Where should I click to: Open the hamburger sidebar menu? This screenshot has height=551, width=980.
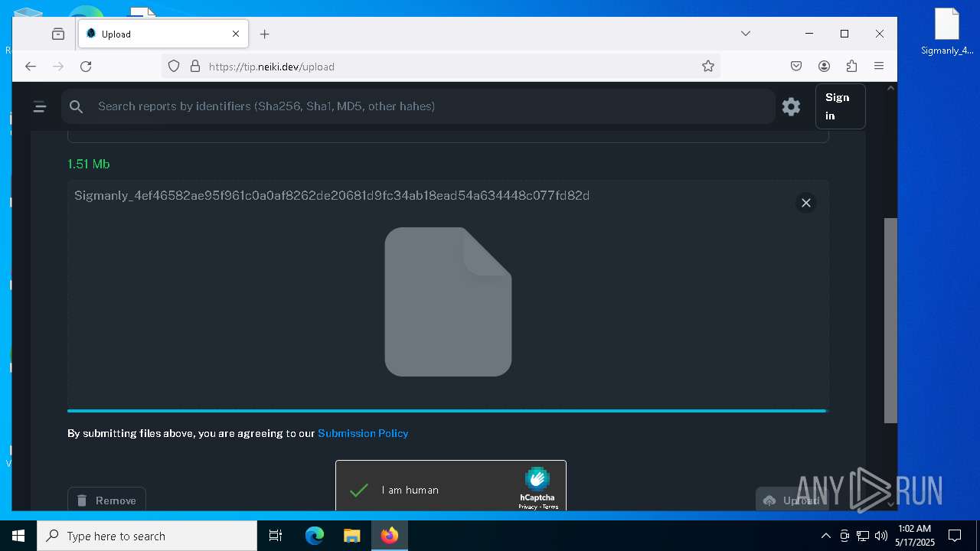point(40,107)
